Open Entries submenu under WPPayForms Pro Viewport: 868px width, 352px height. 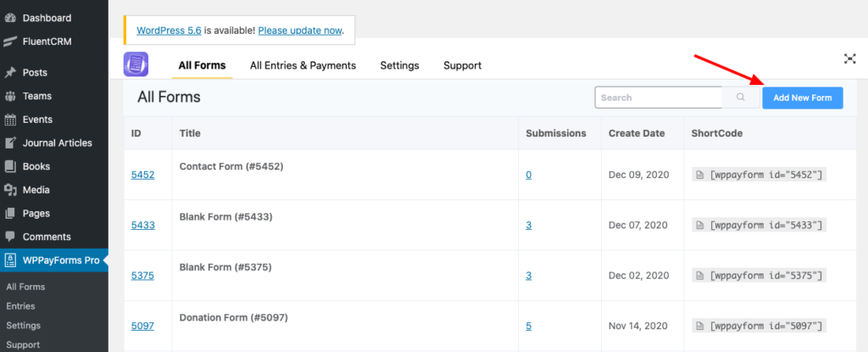coord(20,306)
